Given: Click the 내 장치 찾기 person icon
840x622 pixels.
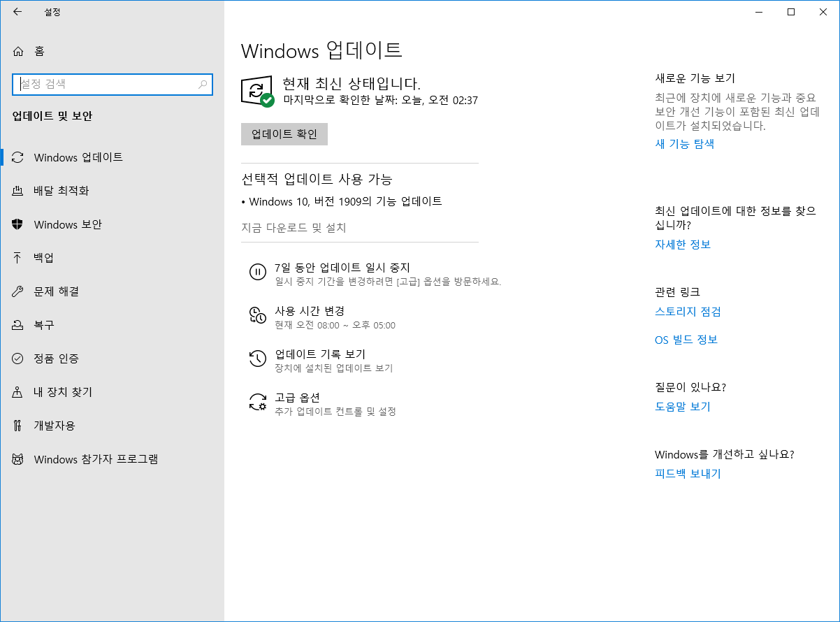Looking at the screenshot, I should (18, 392).
